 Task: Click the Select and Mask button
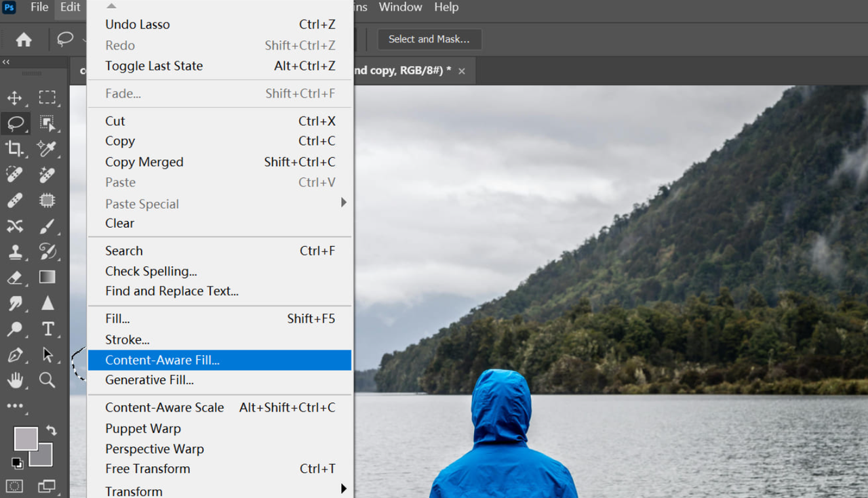coord(429,39)
